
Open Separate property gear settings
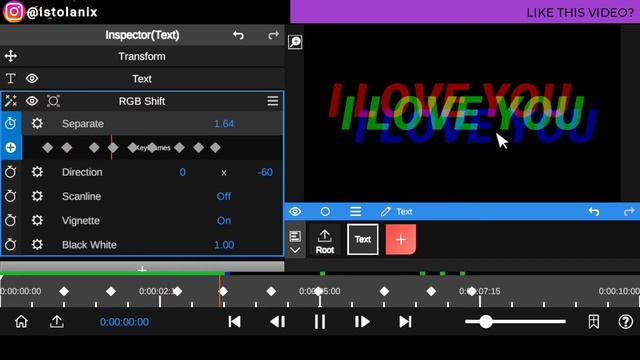[x=37, y=123]
